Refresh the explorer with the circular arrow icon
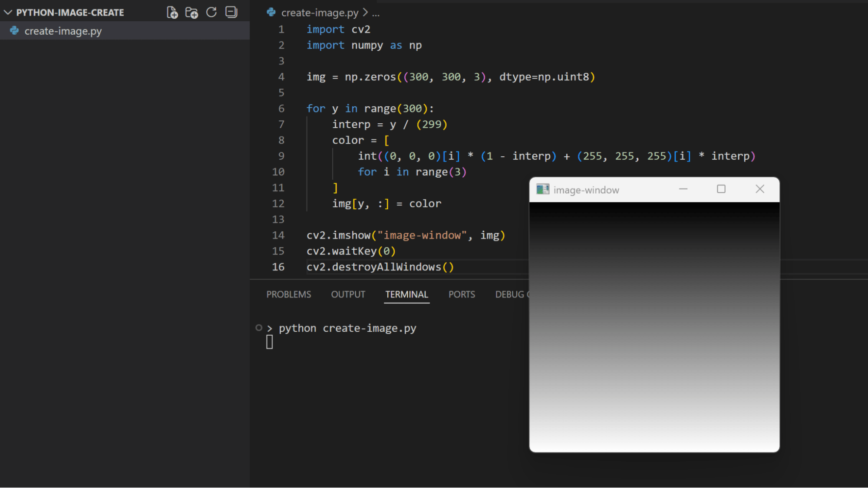The height and width of the screenshot is (488, 868). click(x=211, y=12)
